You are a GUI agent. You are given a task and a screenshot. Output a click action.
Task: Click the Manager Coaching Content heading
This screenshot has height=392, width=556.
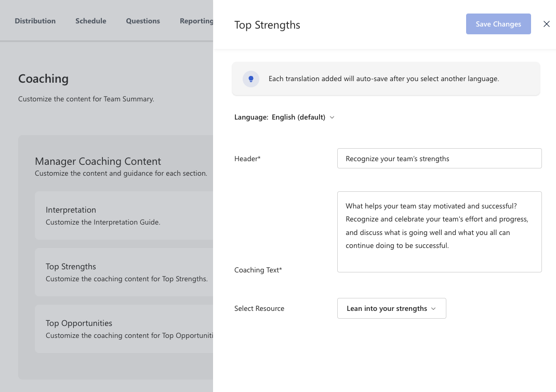[x=98, y=161]
